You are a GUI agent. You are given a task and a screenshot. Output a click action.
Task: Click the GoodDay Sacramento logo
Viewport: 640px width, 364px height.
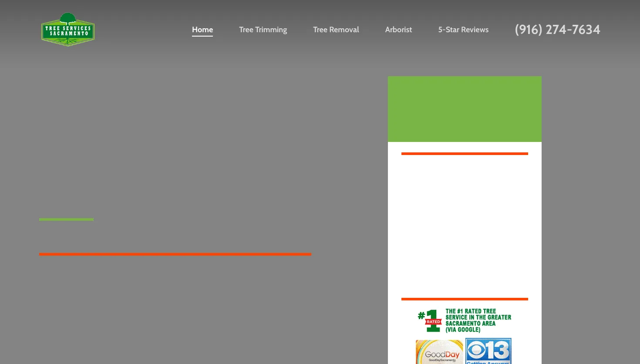coord(440,352)
